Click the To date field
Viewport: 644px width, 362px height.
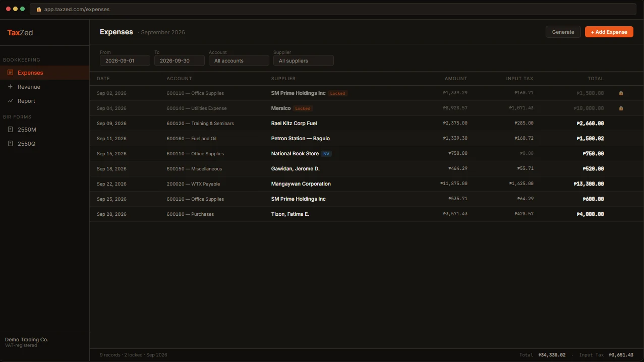pos(180,61)
